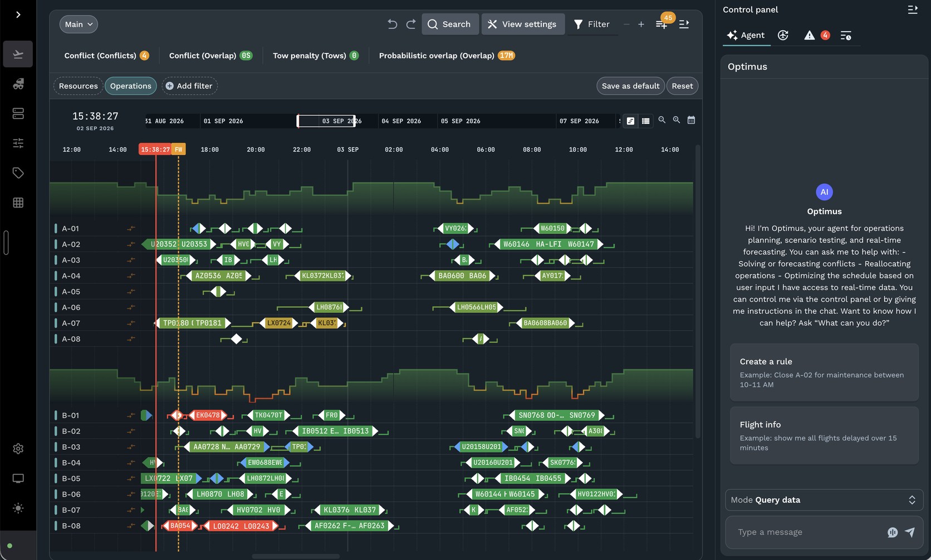Open the ground vehicle icon in sidebar
The height and width of the screenshot is (560, 931).
click(18, 84)
